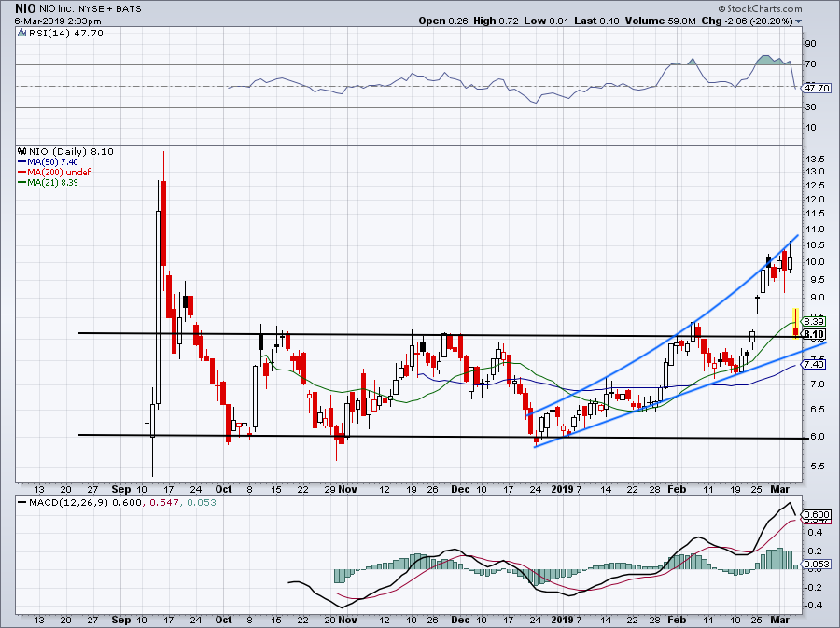This screenshot has width=840, height=628.
Task: Select the blue MA(50) legend line marker
Action: coord(22,161)
